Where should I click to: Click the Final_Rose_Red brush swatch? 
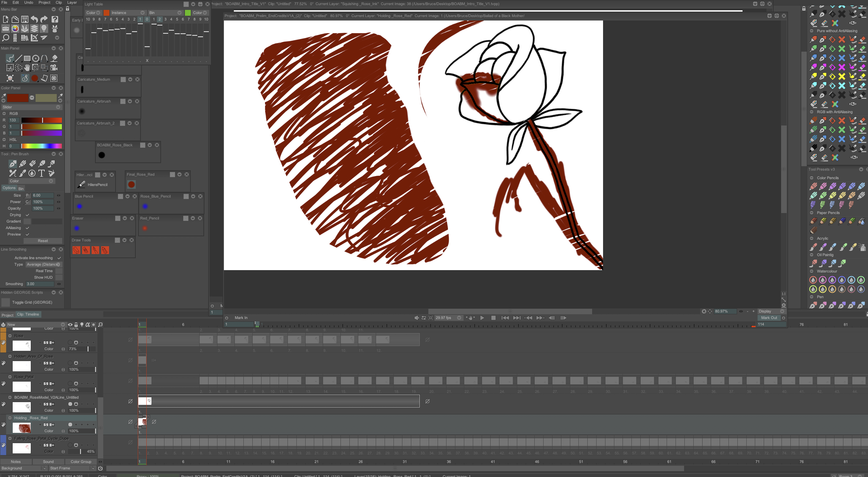pos(131,185)
